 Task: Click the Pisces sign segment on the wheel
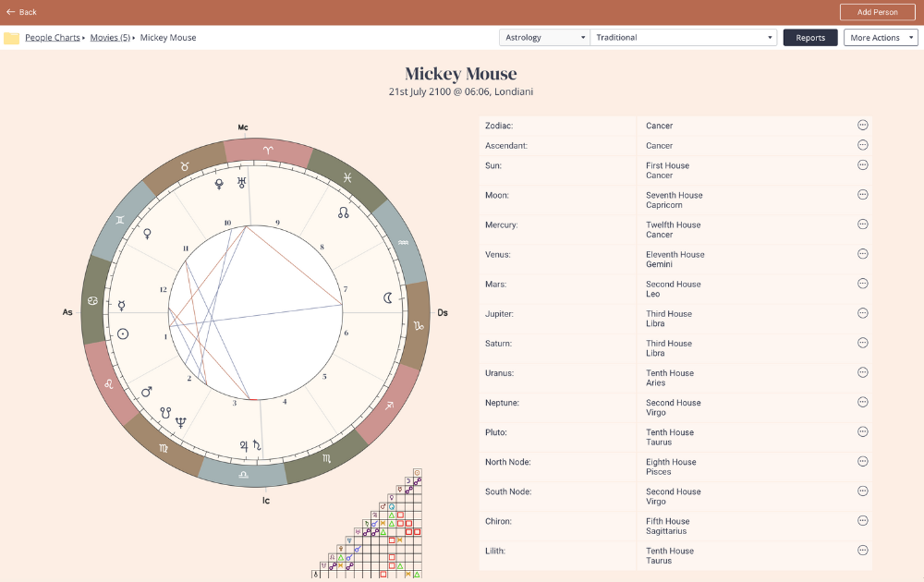click(x=347, y=177)
